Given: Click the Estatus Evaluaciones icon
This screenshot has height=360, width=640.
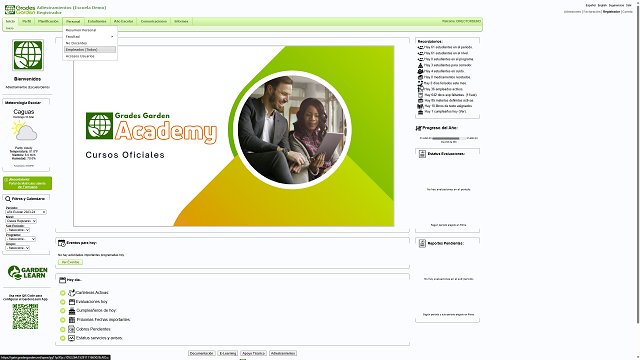Looking at the screenshot, I should tap(422, 154).
